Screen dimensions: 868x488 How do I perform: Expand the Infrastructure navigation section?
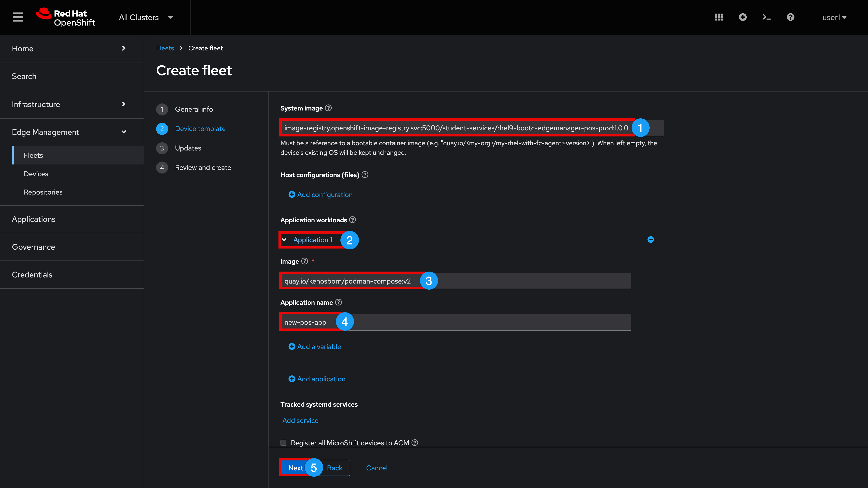coord(72,104)
